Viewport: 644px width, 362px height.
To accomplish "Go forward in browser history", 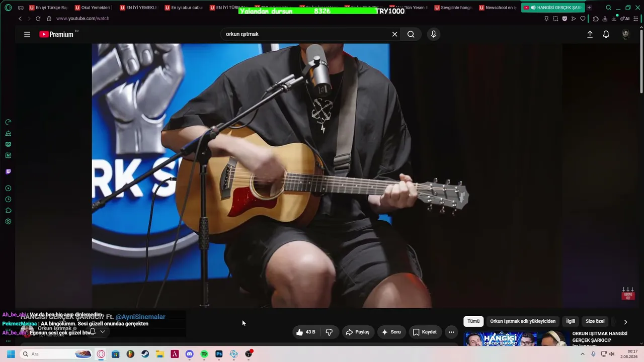I will (x=29, y=19).
